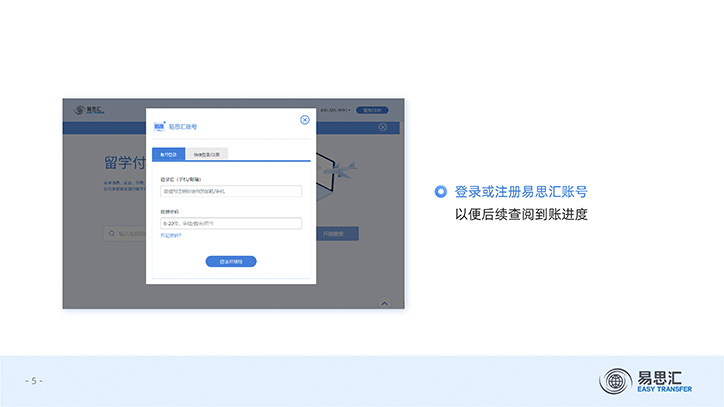724x407 pixels.
Task: Switch to the 快速登录/注册 tab
Action: tap(206, 154)
